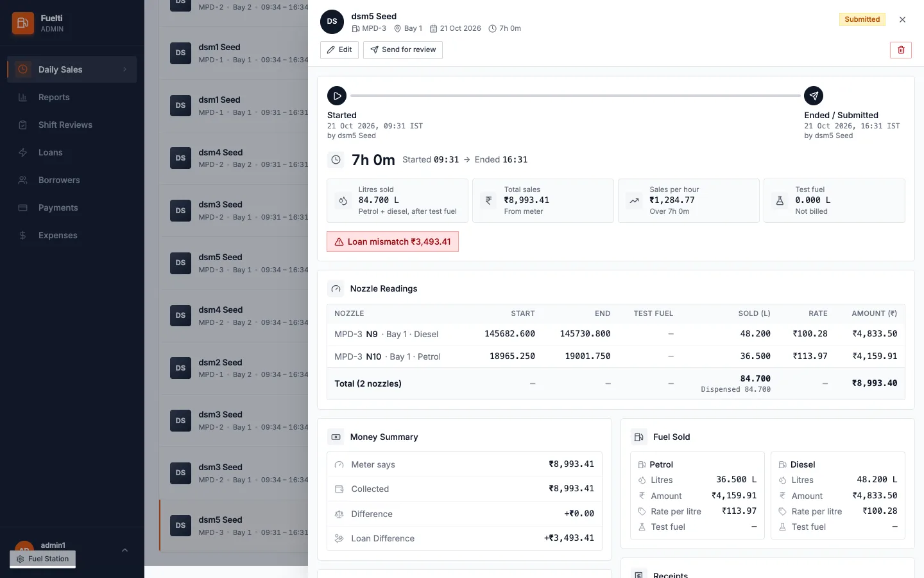The width and height of the screenshot is (924, 578).
Task: Click the Fuel Station button
Action: pyautogui.click(x=43, y=559)
